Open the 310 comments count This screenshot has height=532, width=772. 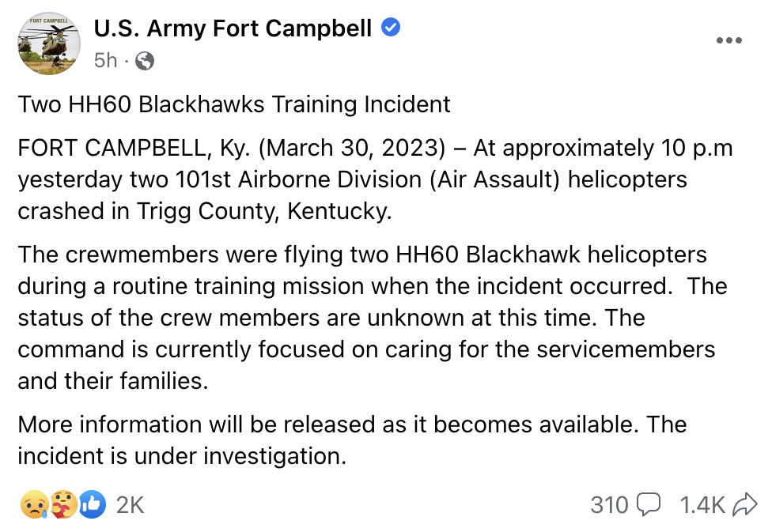609,504
